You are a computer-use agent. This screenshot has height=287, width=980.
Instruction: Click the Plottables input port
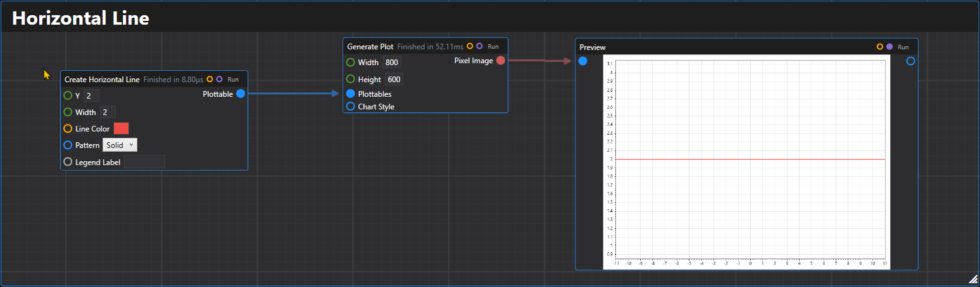coord(351,94)
